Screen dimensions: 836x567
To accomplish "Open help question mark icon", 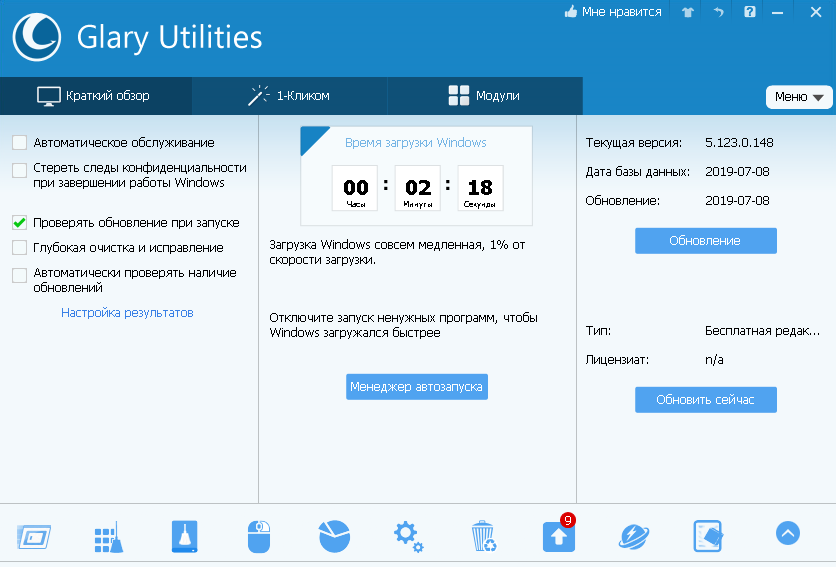I will pos(750,12).
